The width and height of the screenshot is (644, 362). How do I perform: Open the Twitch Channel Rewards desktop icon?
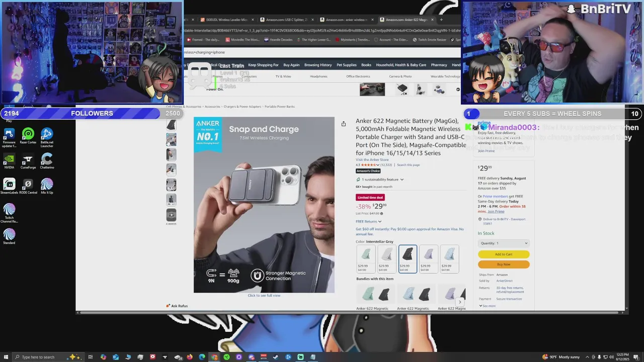tap(9, 213)
